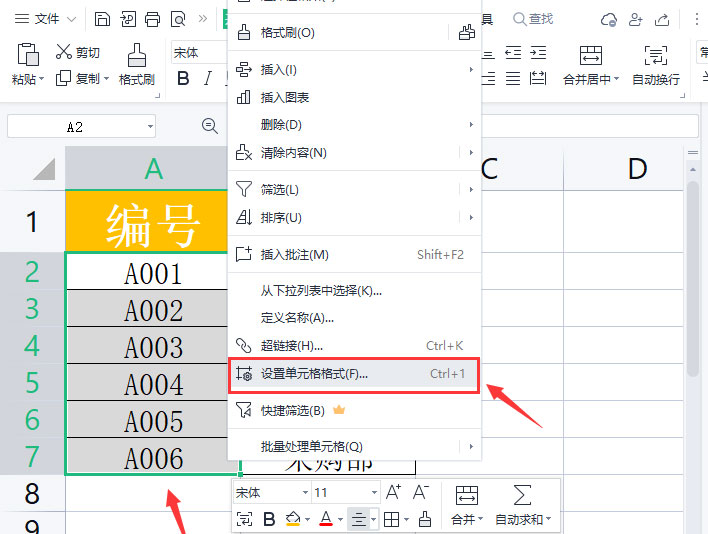Expand the Name Box dropdown arrow

tap(150, 127)
